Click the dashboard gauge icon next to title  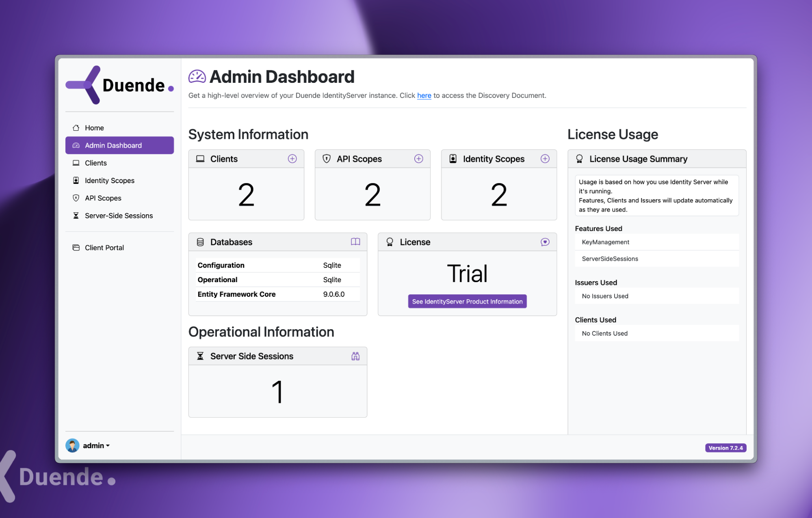click(197, 77)
